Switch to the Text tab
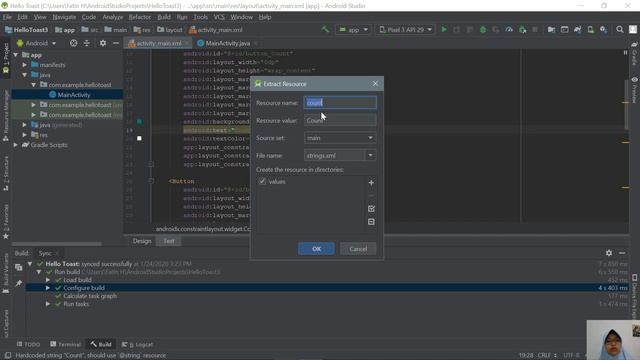This screenshot has width=640, height=360. 169,241
